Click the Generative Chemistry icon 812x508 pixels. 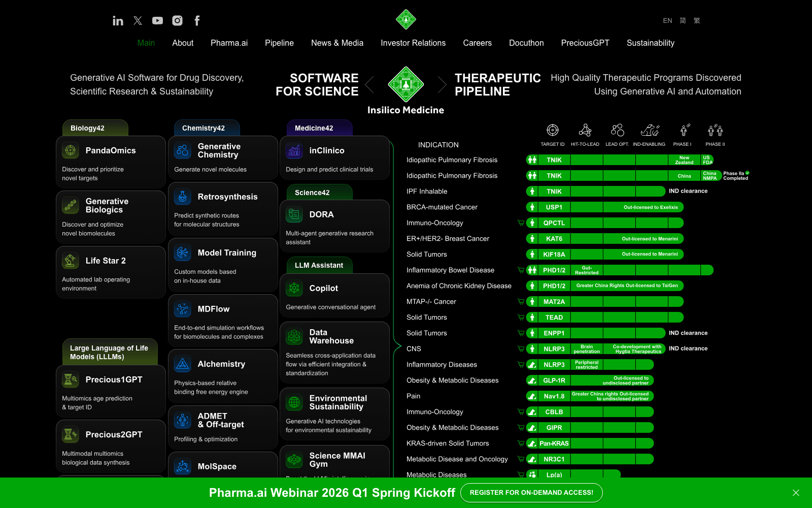[183, 150]
